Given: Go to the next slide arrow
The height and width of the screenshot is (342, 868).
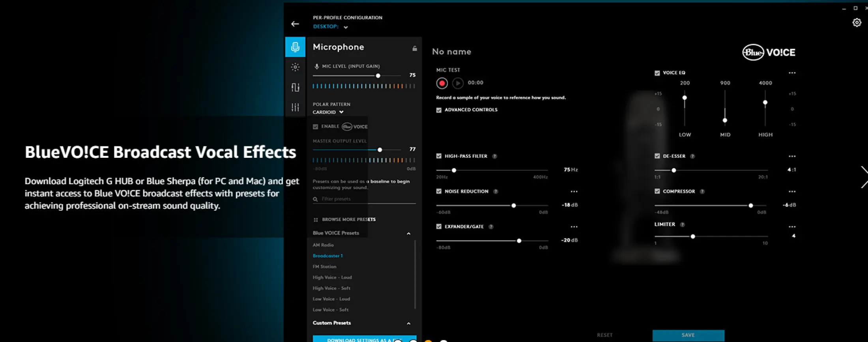Looking at the screenshot, I should [864, 177].
